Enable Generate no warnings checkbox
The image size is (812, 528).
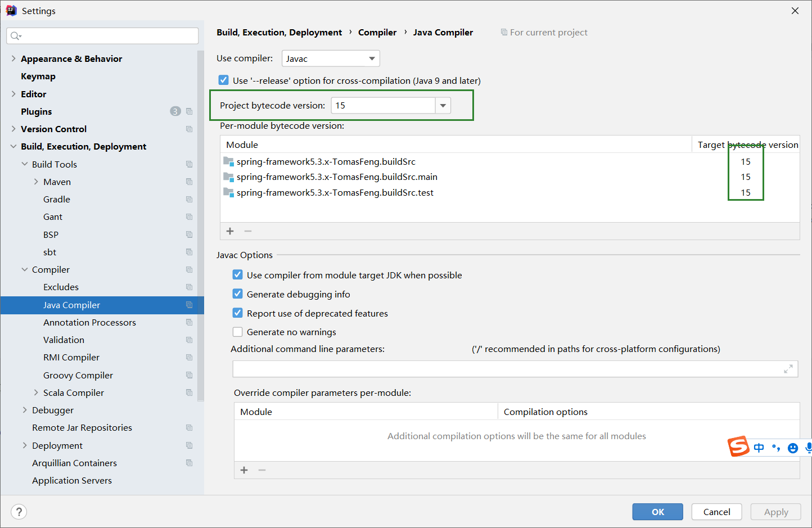coord(238,332)
